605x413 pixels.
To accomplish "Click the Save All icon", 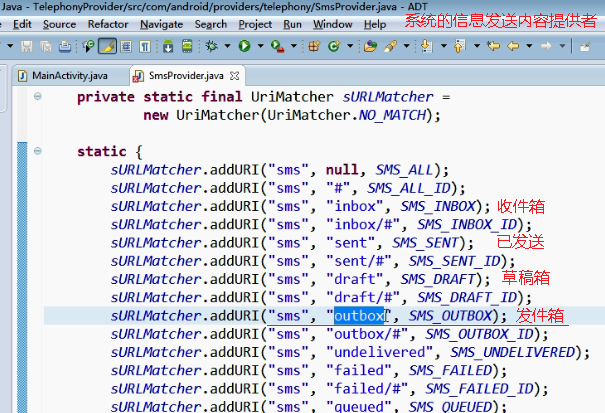I will pyautogui.click(x=46, y=46).
